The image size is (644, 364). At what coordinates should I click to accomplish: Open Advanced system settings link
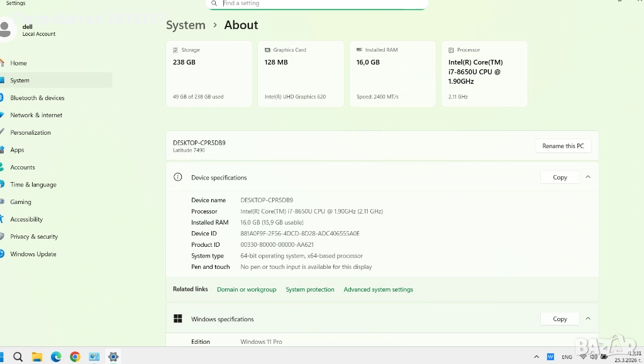(378, 290)
